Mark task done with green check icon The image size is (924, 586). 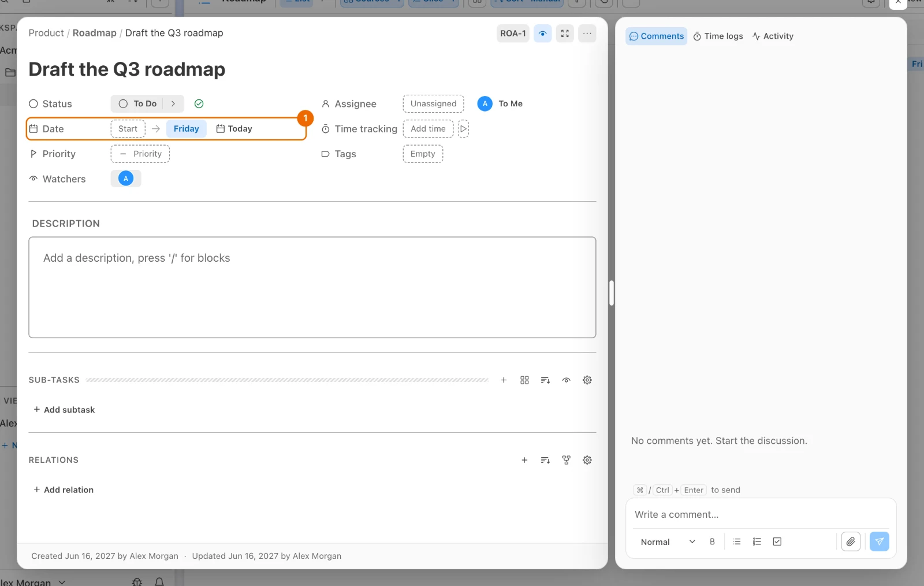pos(199,103)
